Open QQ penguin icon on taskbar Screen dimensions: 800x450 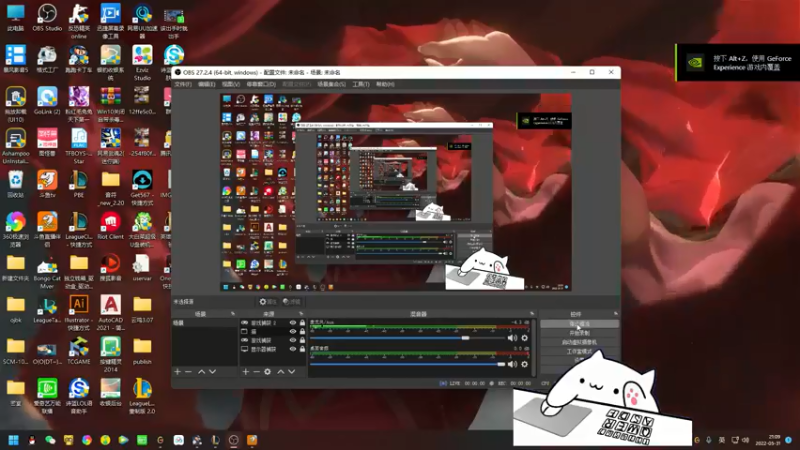coord(32,440)
